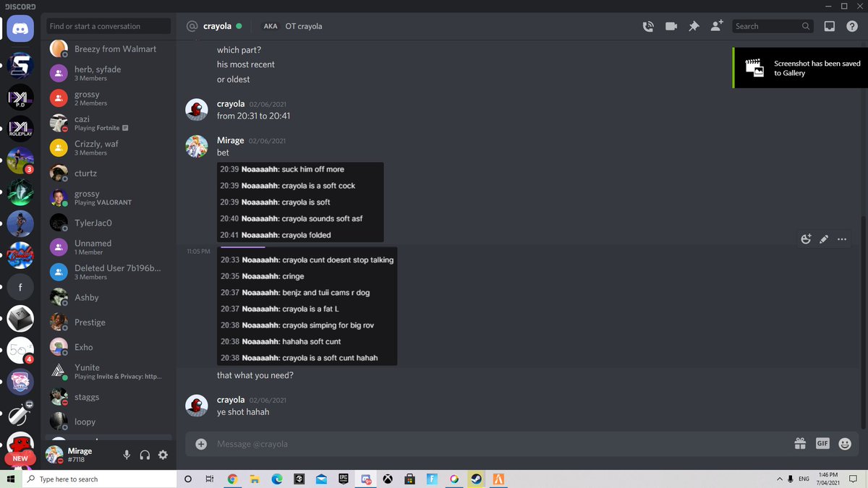Viewport: 868px width, 488px height.
Task: Open more options for hovered message
Action: coord(842,239)
